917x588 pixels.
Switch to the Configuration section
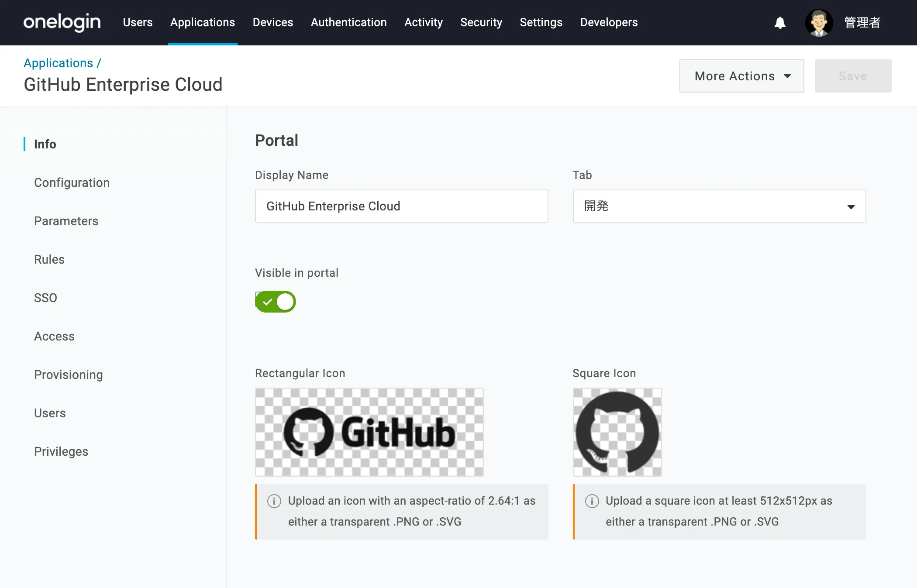[72, 182]
